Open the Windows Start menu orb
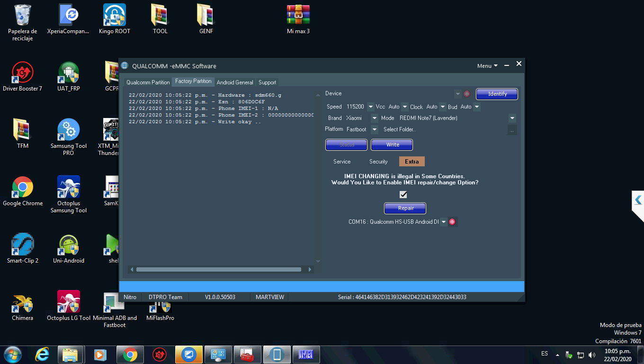Screen dimensions: 644x364 coord(12,354)
